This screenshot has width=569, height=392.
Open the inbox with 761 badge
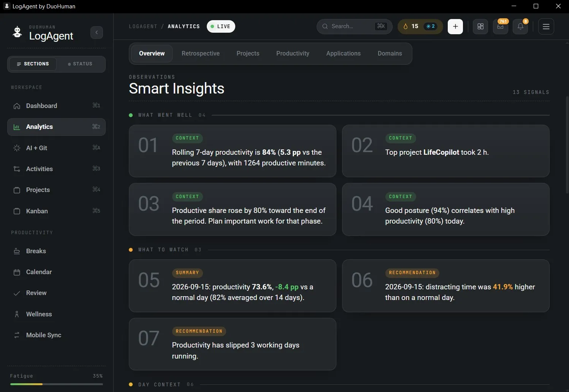(501, 27)
